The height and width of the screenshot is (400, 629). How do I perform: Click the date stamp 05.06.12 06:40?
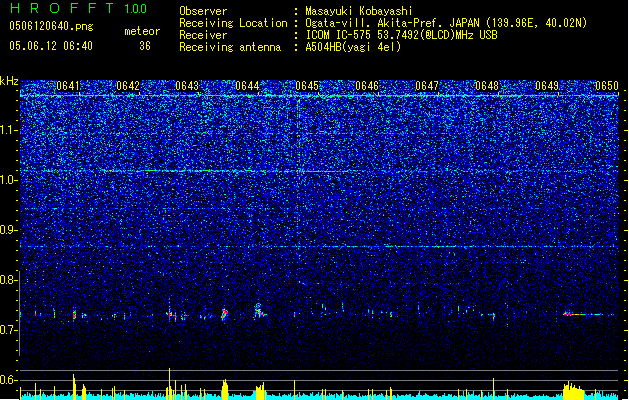(51, 46)
